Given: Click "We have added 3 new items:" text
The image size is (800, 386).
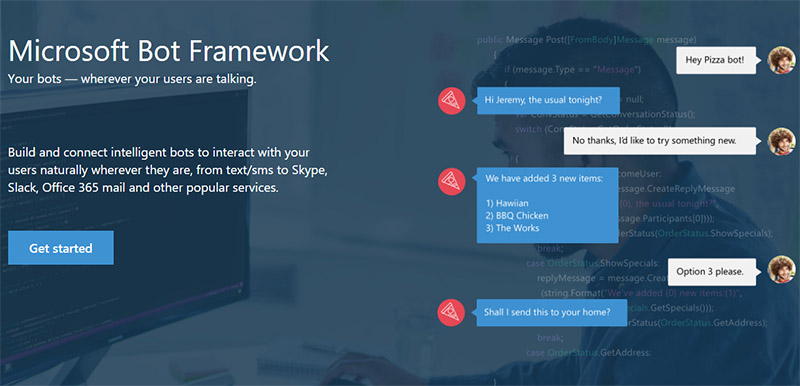Looking at the screenshot, I should point(544,179).
